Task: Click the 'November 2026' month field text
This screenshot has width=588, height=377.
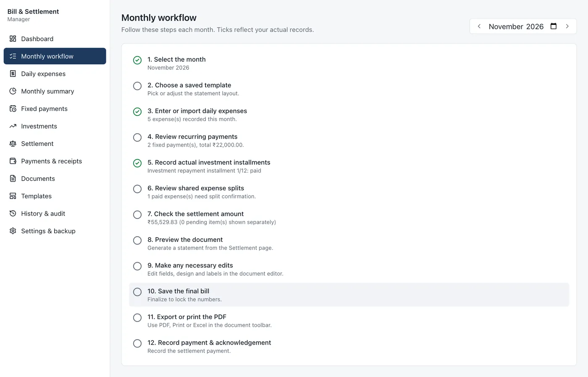Action: pyautogui.click(x=516, y=26)
